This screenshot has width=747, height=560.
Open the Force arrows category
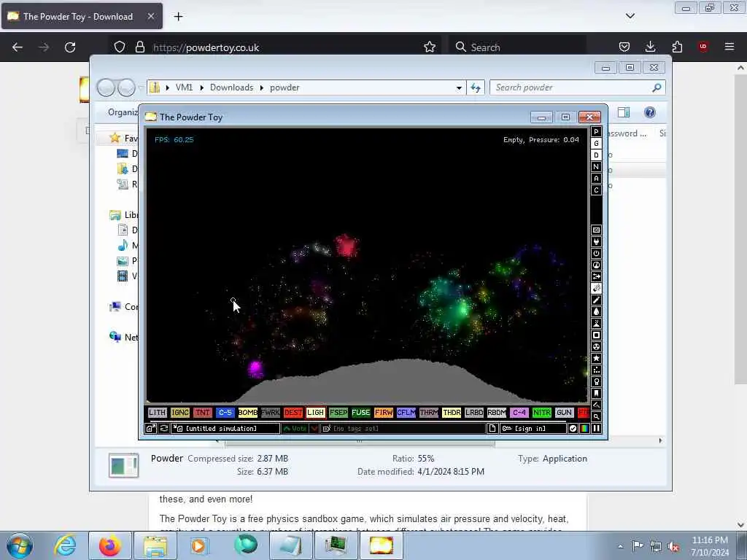(x=596, y=276)
